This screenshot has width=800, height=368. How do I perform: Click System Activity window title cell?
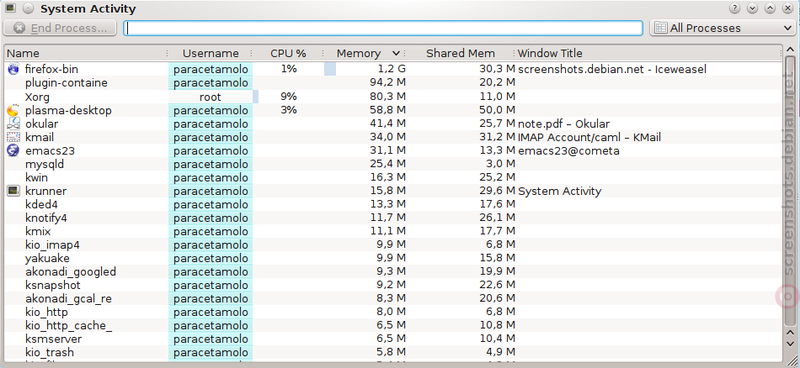pos(559,191)
